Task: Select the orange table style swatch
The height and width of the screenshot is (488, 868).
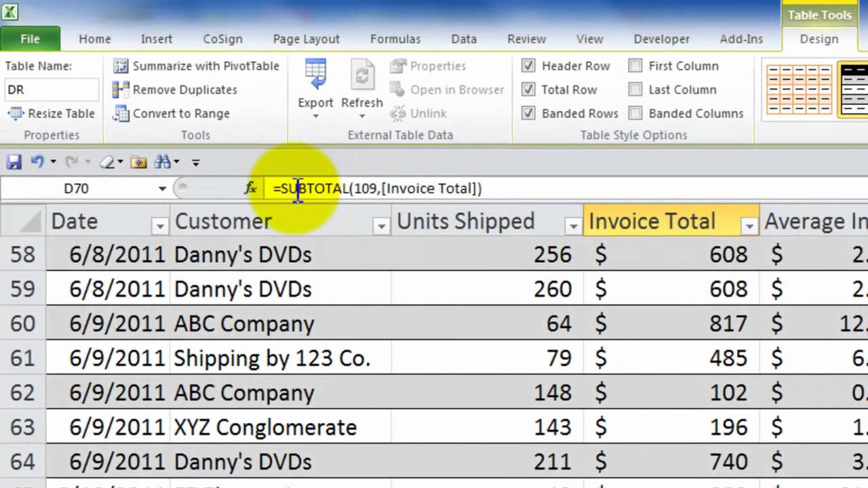Action: click(799, 89)
